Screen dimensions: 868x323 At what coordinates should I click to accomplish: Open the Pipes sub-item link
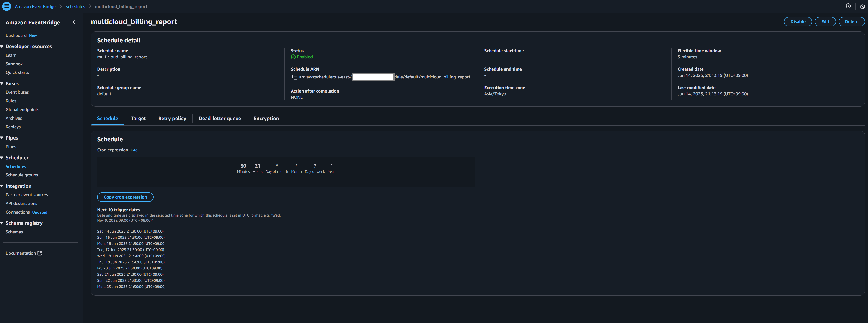pyautogui.click(x=11, y=147)
